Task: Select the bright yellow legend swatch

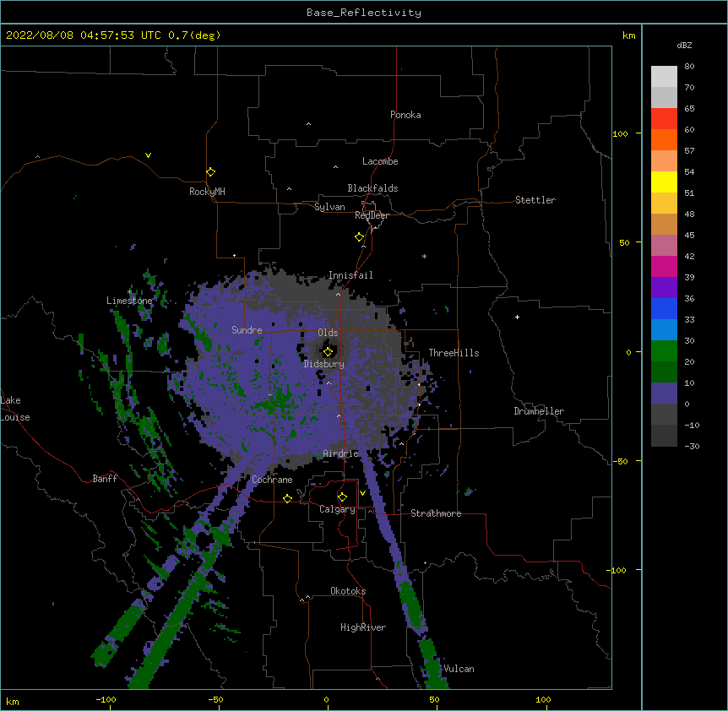Action: (664, 182)
